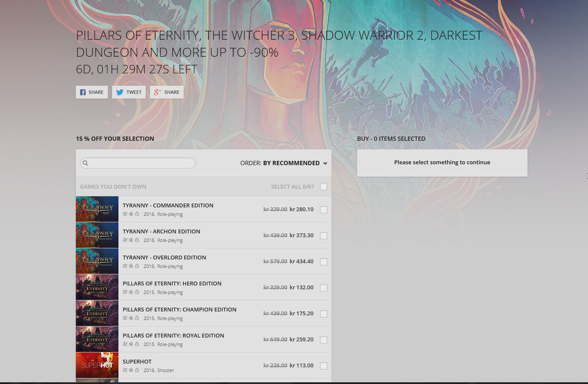
Task: Click Windows icon on Pillars Royal Edition row
Action: pyautogui.click(x=125, y=344)
